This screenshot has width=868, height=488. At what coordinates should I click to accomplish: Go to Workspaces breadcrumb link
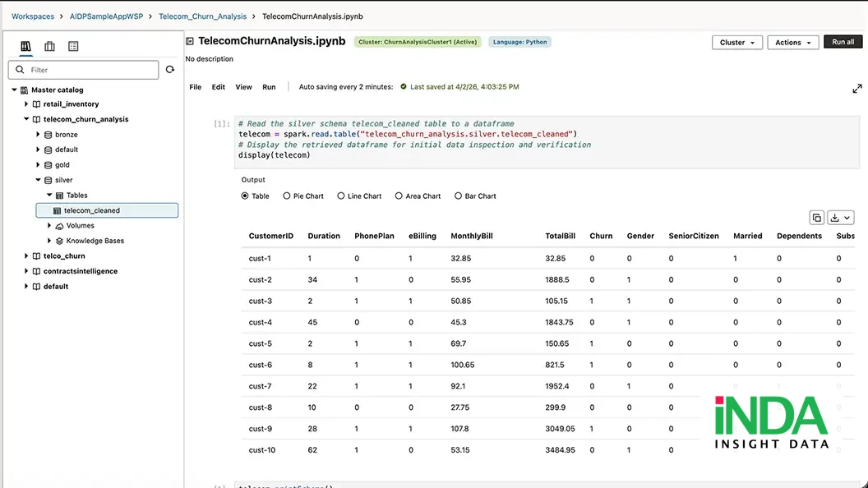tap(33, 16)
